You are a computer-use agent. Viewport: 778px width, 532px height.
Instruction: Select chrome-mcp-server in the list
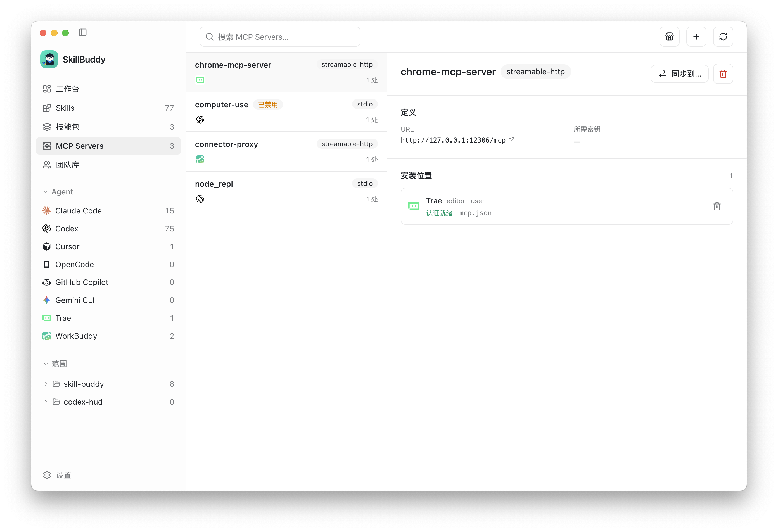point(286,72)
